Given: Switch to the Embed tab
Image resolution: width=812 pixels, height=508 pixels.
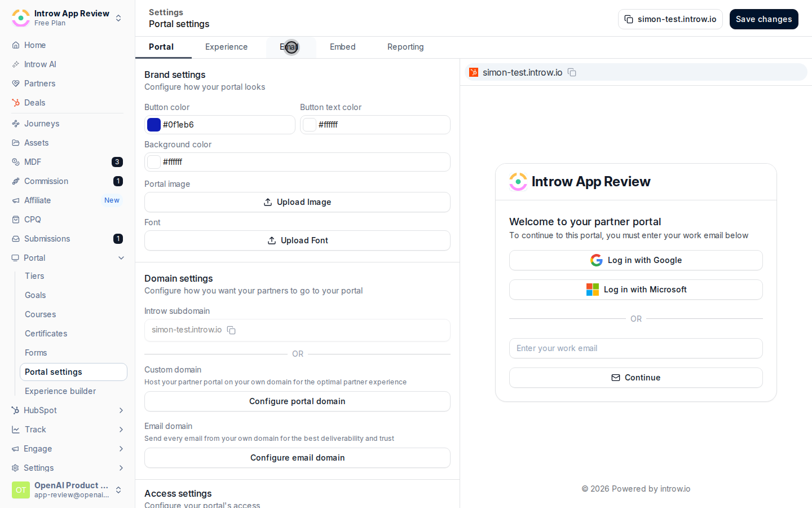Looking at the screenshot, I should [x=342, y=47].
